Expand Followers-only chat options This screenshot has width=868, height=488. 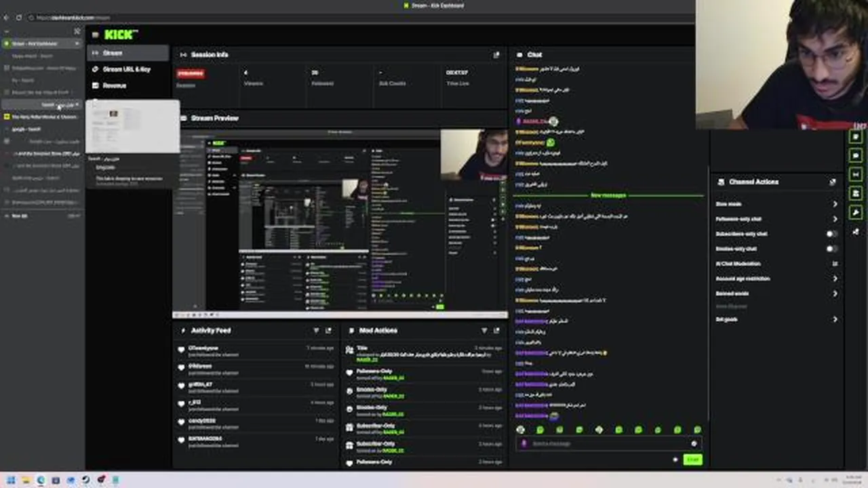pos(835,219)
